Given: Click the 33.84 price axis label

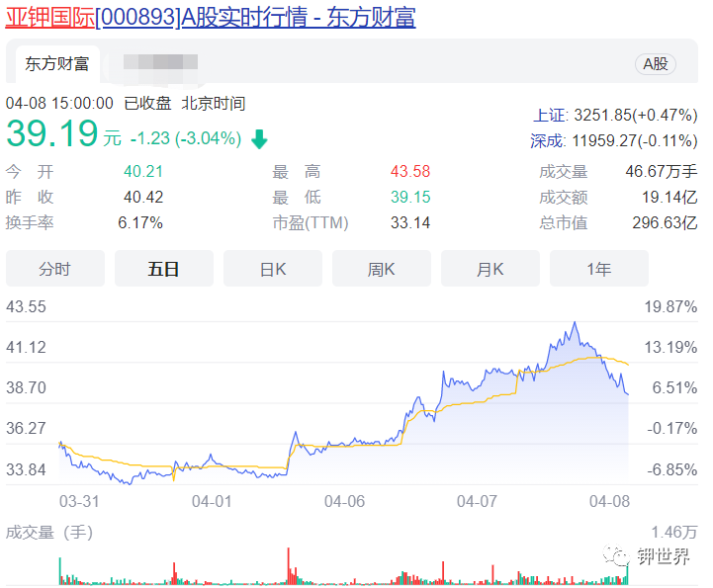Looking at the screenshot, I should click(x=26, y=469).
